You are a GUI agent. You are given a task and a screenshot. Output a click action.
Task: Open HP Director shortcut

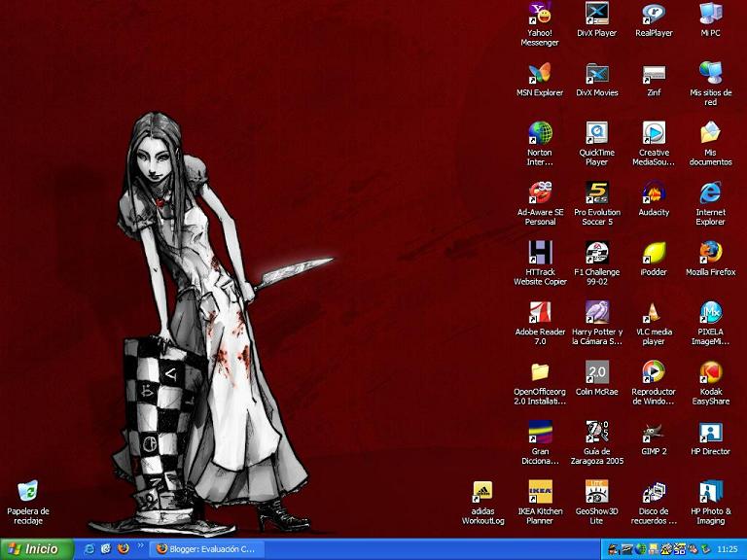click(710, 432)
